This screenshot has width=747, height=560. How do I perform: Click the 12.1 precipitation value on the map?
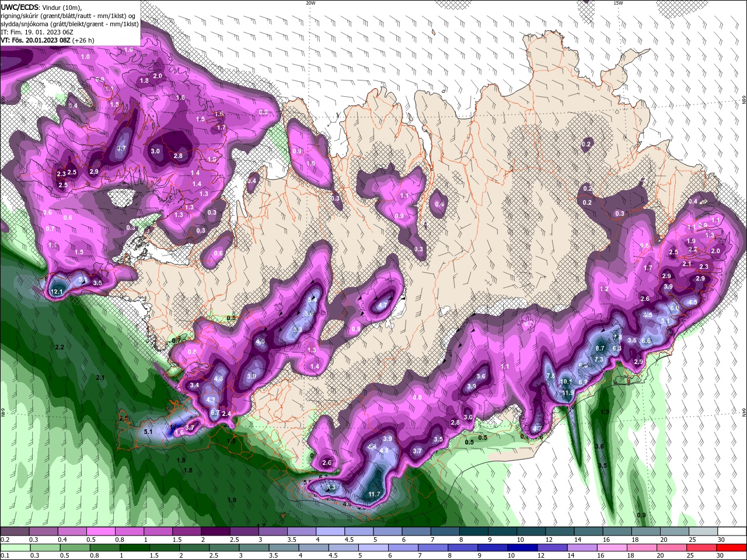pos(57,292)
